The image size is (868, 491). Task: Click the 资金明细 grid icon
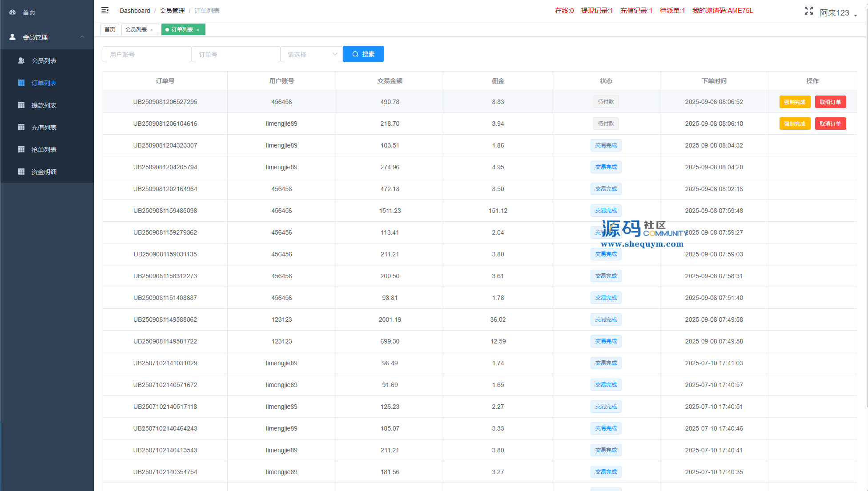[21, 172]
